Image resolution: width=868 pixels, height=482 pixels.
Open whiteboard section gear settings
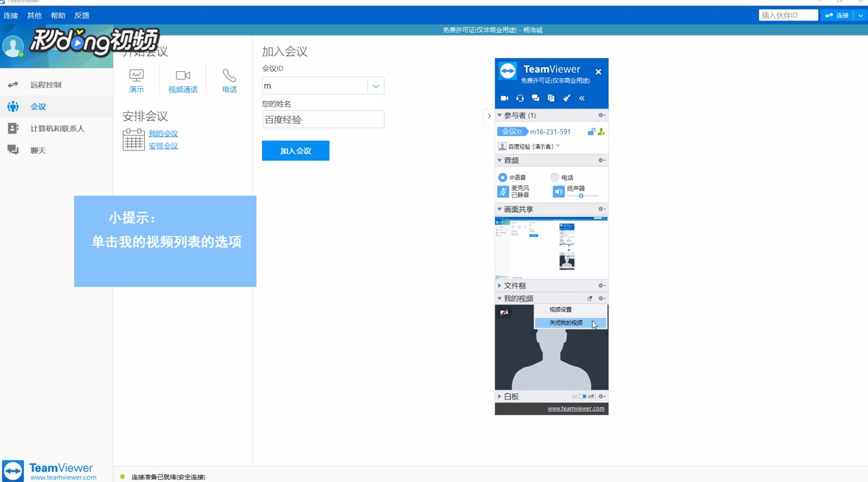click(601, 397)
